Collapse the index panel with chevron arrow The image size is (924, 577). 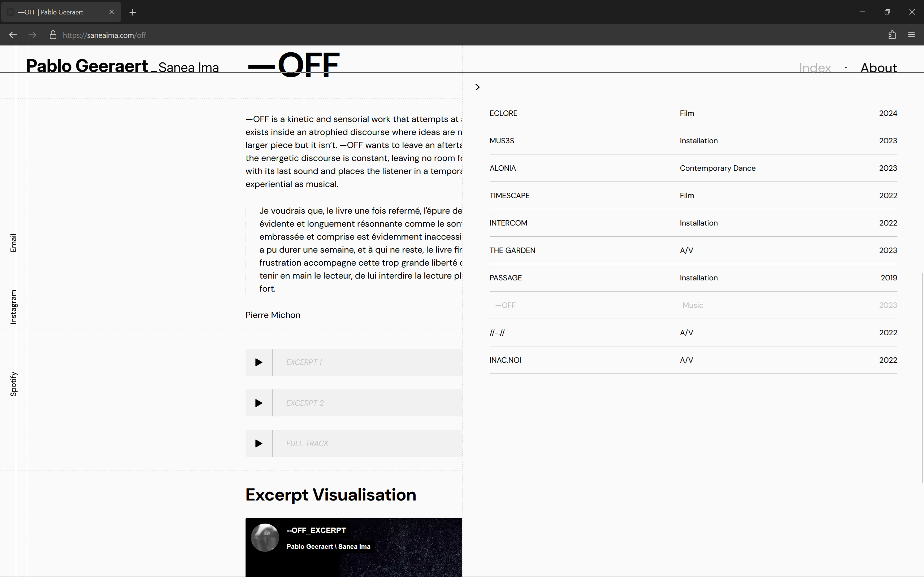point(477,87)
